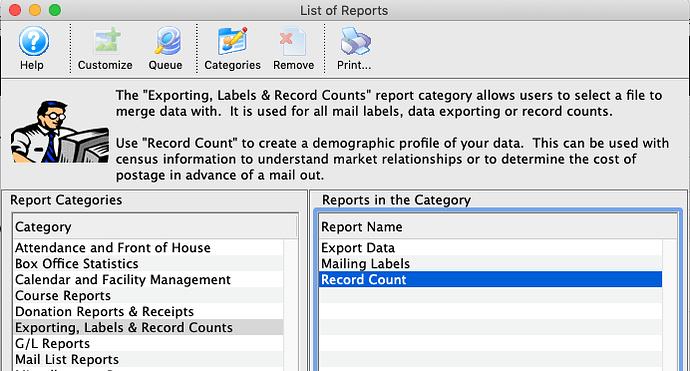
Task: Click the Report Name column header
Action: coord(498,227)
